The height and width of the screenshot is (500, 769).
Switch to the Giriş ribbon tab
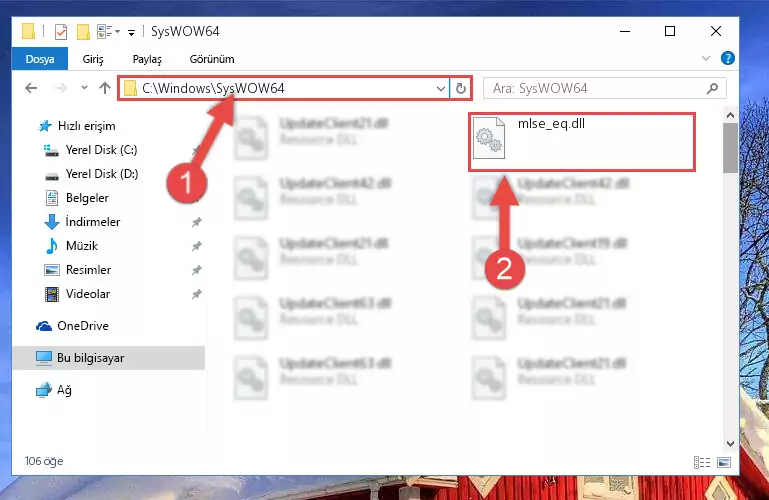93,59
